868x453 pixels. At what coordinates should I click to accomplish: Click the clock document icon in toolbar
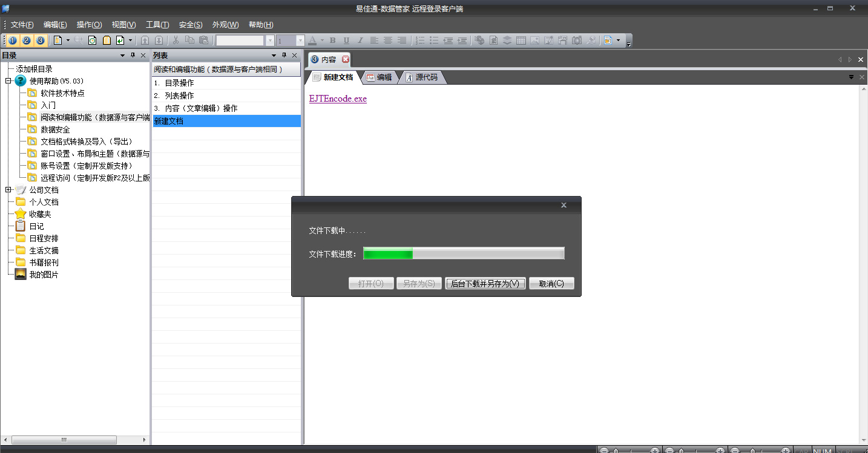click(x=93, y=41)
